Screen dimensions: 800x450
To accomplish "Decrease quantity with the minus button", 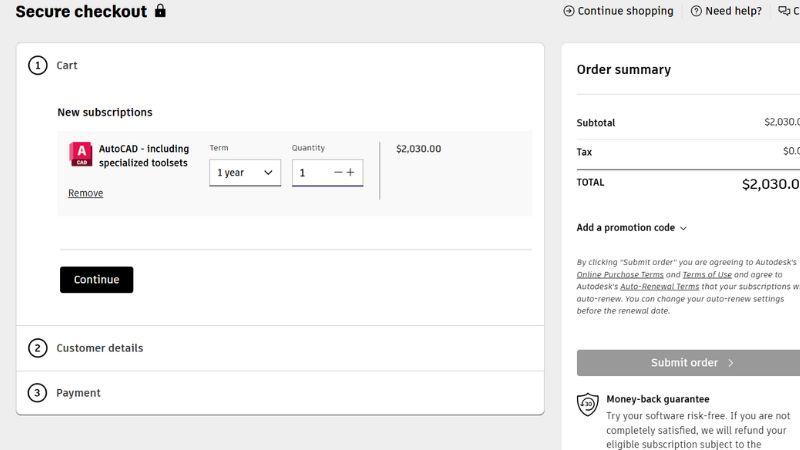I will [x=338, y=172].
